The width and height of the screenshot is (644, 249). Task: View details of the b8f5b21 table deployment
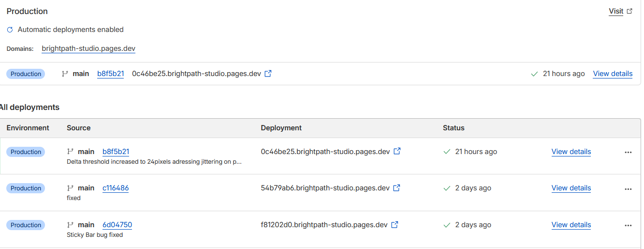coord(571,152)
